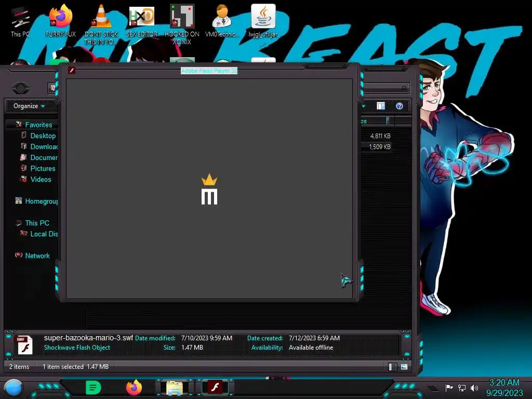Switch to File Explorer in taskbar
This screenshot has width=532, height=399.
coord(175,388)
